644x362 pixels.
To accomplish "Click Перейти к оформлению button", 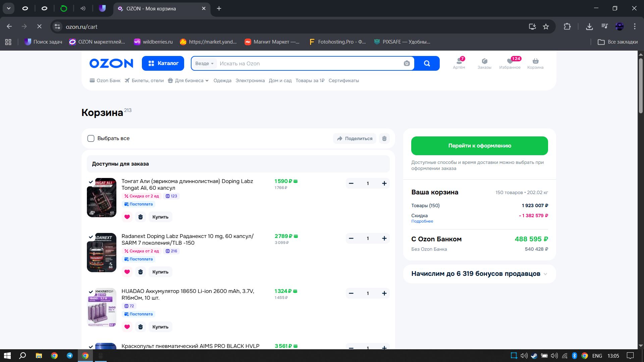I will (x=479, y=146).
